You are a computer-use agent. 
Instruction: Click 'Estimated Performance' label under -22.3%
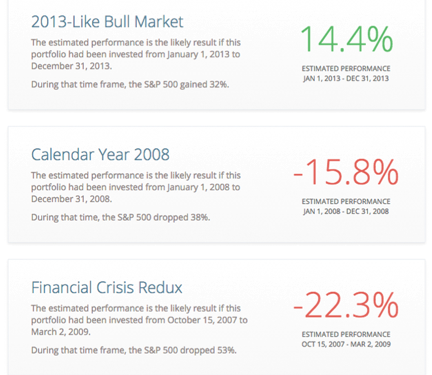tap(346, 334)
